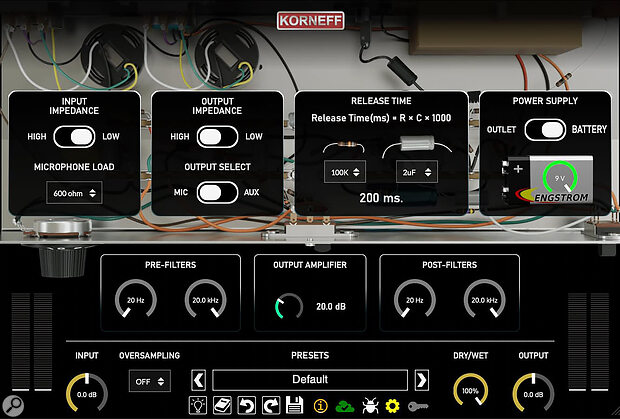Screen dimensions: 620x419
Task: Click the Release Time formula text
Action: [x=381, y=118]
